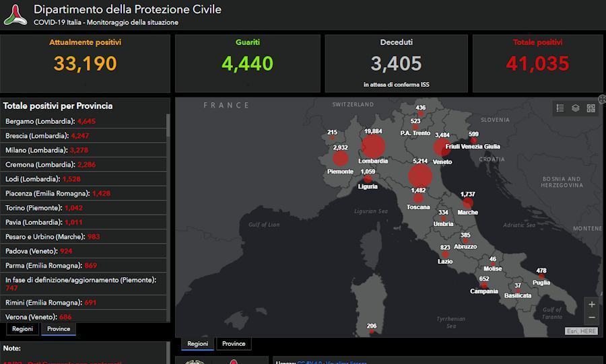The width and height of the screenshot is (606, 364).
Task: Open the basemap gallery grid icon
Action: point(591,108)
